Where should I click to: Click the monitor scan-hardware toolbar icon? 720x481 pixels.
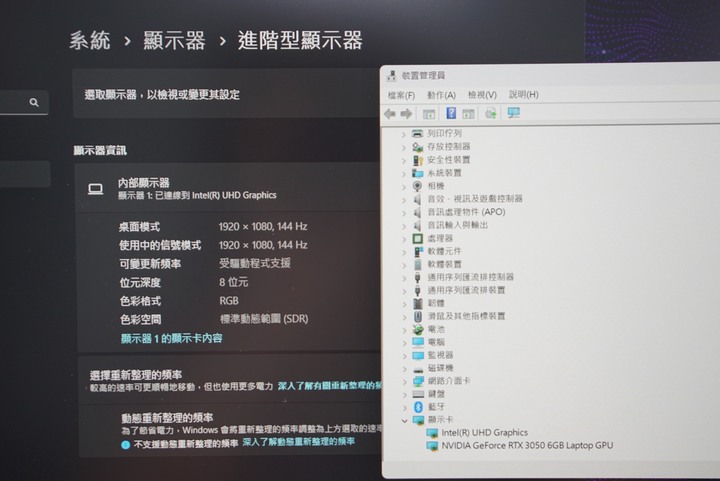[x=513, y=113]
